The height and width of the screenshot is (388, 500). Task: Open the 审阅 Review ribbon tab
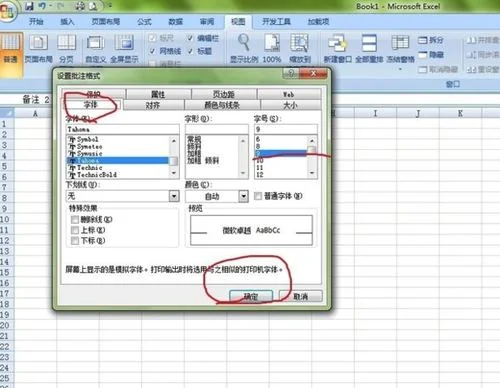click(207, 22)
